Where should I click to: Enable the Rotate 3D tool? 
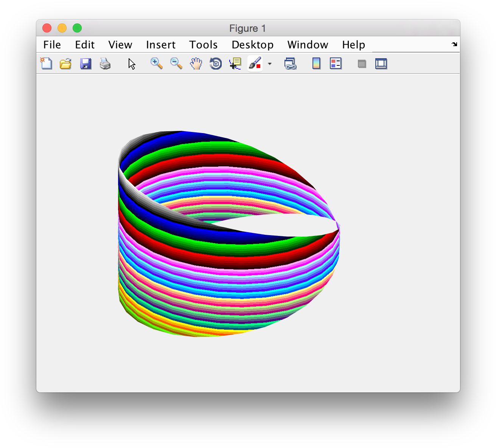tap(216, 64)
